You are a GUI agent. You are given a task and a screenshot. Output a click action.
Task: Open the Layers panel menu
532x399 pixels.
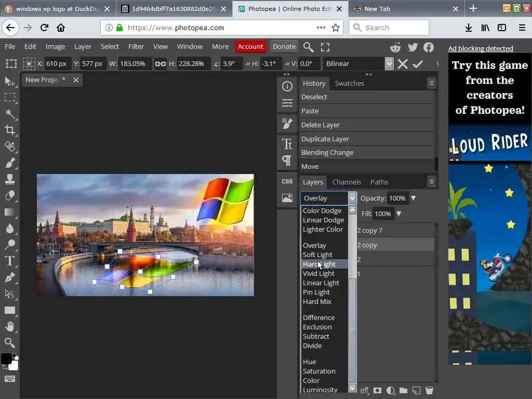pyautogui.click(x=431, y=182)
